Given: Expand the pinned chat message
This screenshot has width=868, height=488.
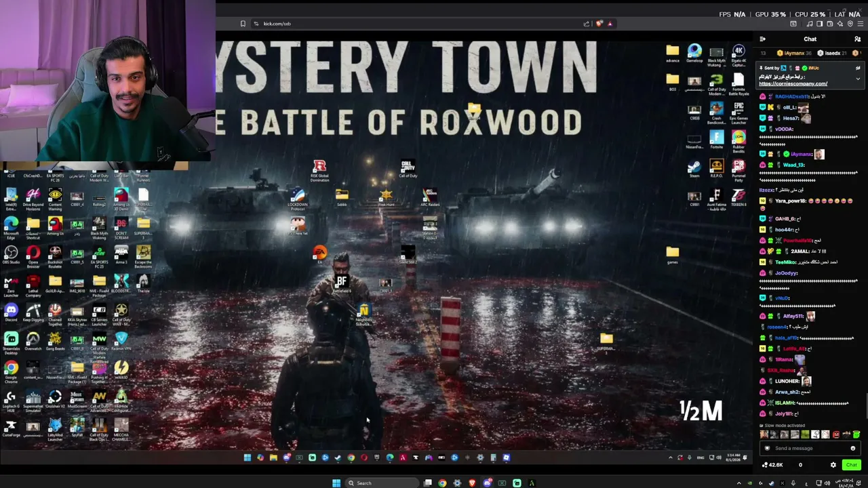Looking at the screenshot, I should pyautogui.click(x=858, y=78).
